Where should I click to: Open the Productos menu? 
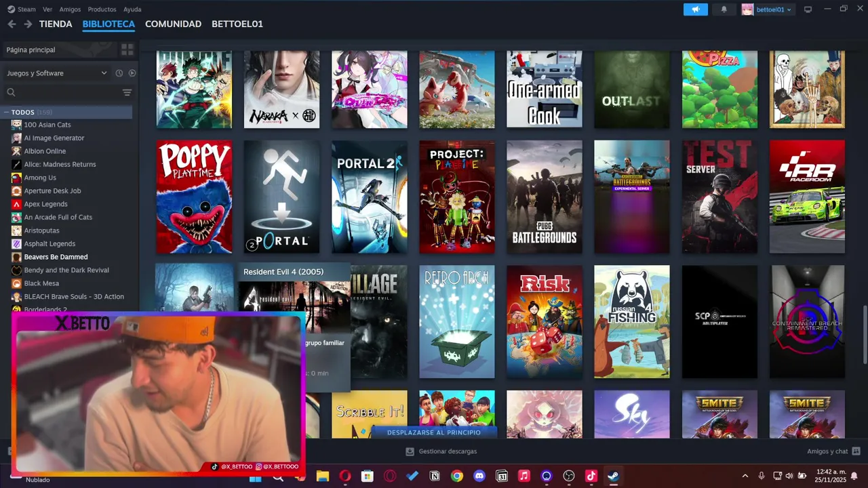102,9
